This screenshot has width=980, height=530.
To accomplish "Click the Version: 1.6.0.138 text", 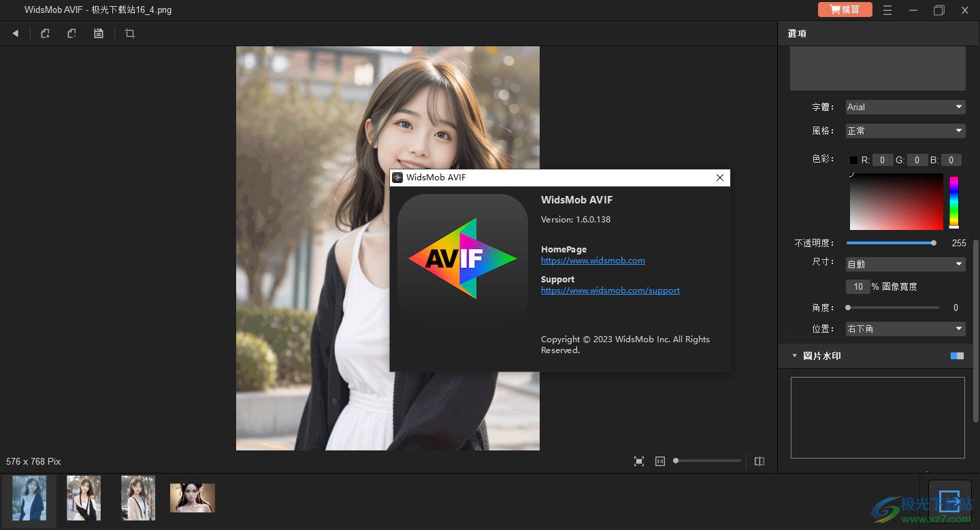I will coord(576,220).
